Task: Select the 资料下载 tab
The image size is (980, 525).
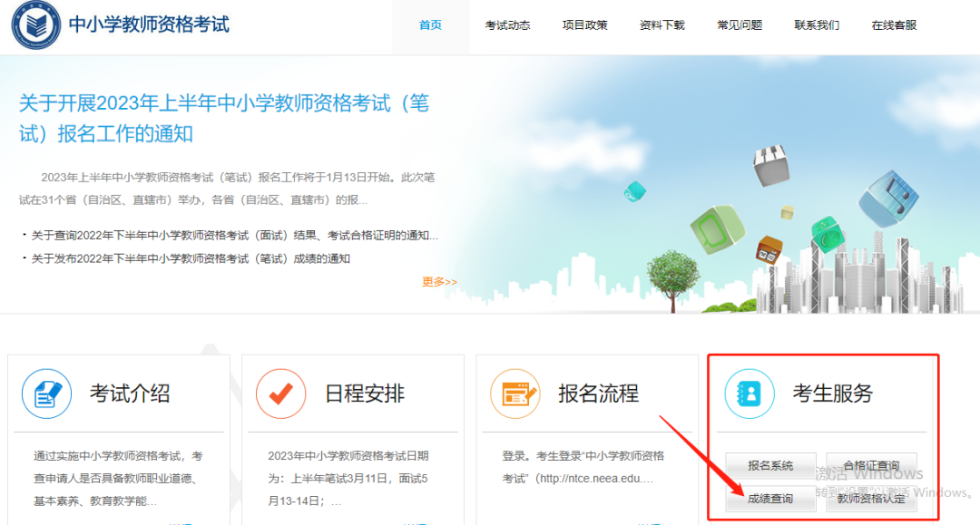Action: point(661,24)
